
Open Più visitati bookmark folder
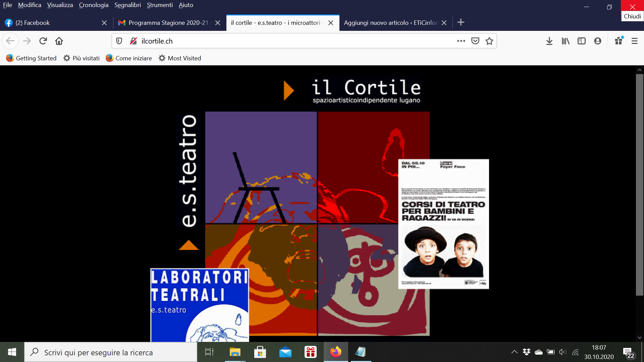[82, 58]
